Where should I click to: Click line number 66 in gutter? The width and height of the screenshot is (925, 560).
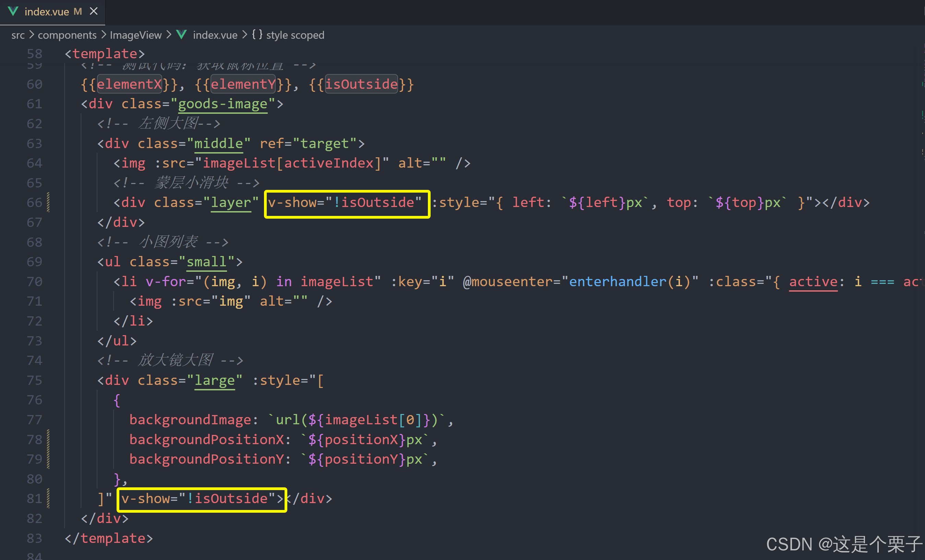pyautogui.click(x=34, y=203)
